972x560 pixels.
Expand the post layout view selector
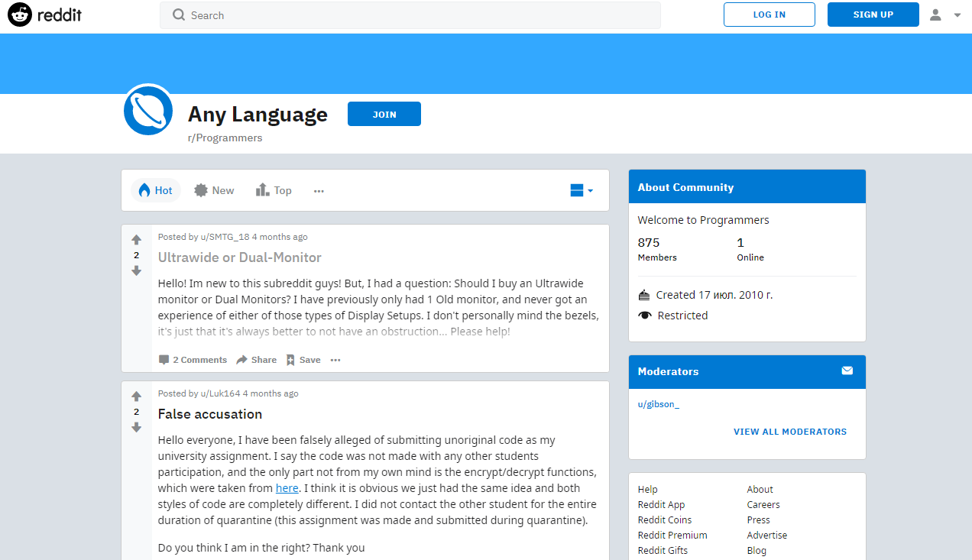[x=582, y=190]
